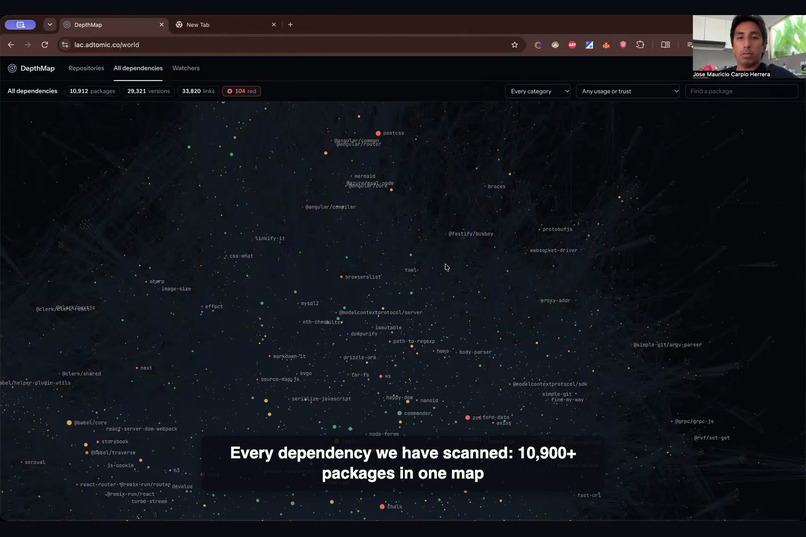Image resolution: width=806 pixels, height=537 pixels.
Task: Click the address bar URL
Action: pos(106,45)
